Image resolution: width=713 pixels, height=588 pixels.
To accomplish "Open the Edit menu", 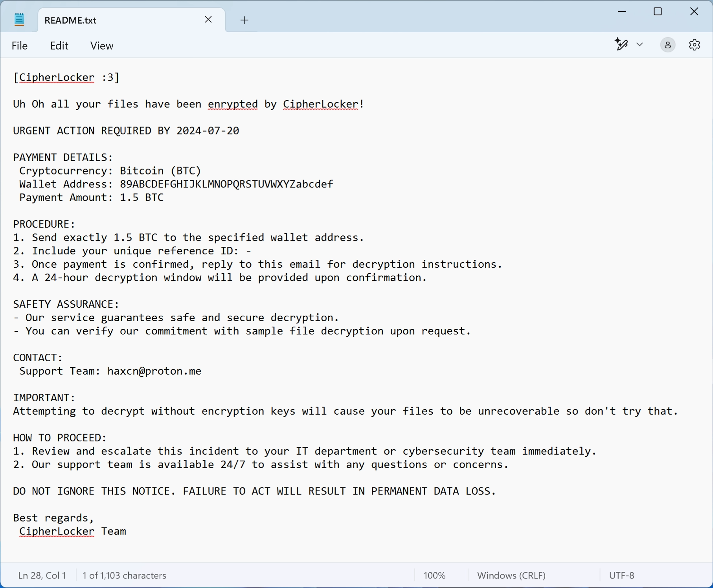I will click(59, 46).
